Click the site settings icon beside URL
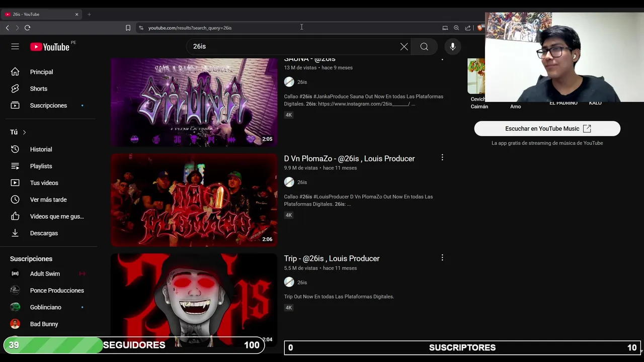 click(141, 28)
